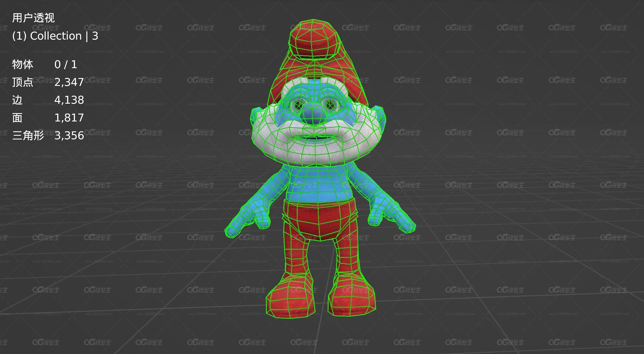
Task: Select the 三角形 3,356 triangle count
Action: (48, 135)
